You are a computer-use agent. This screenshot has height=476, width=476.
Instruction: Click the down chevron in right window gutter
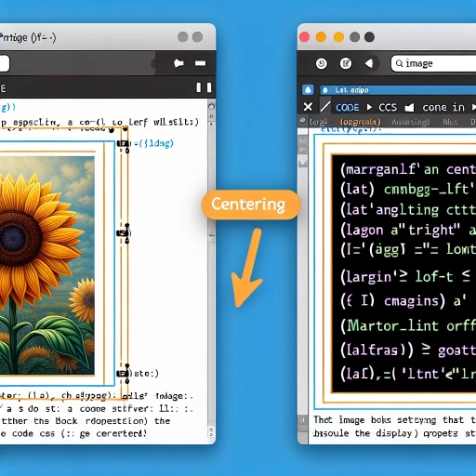[x=303, y=163]
